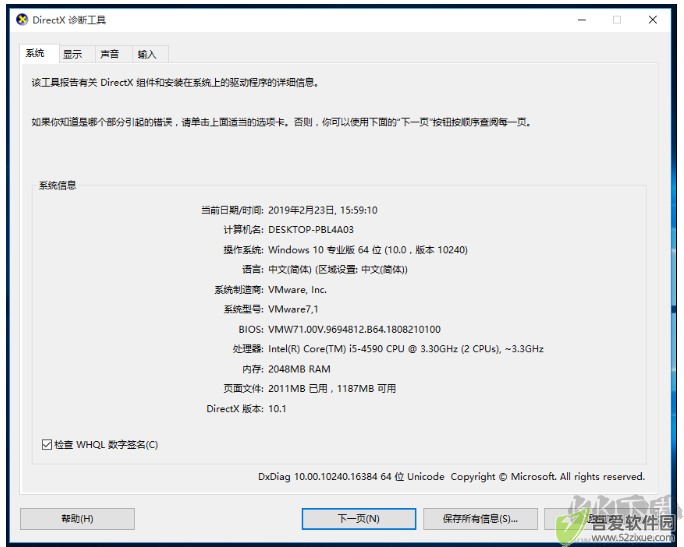Minimize the DirectX window
The height and width of the screenshot is (547, 684).
pos(582,20)
